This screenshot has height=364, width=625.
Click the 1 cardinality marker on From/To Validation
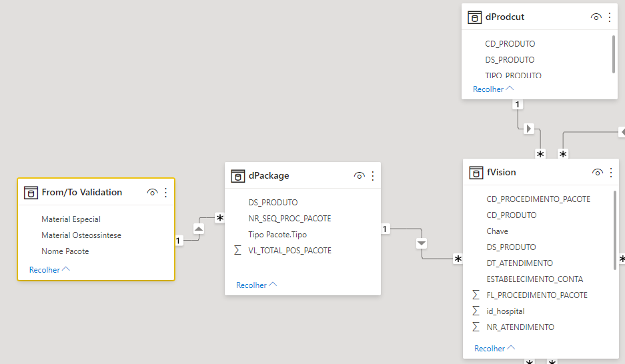(178, 241)
